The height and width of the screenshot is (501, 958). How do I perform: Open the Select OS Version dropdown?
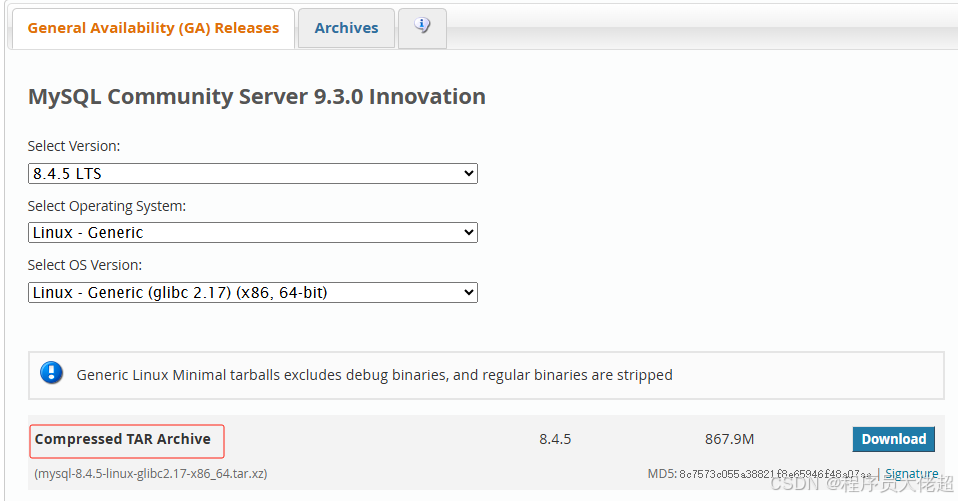tap(253, 293)
